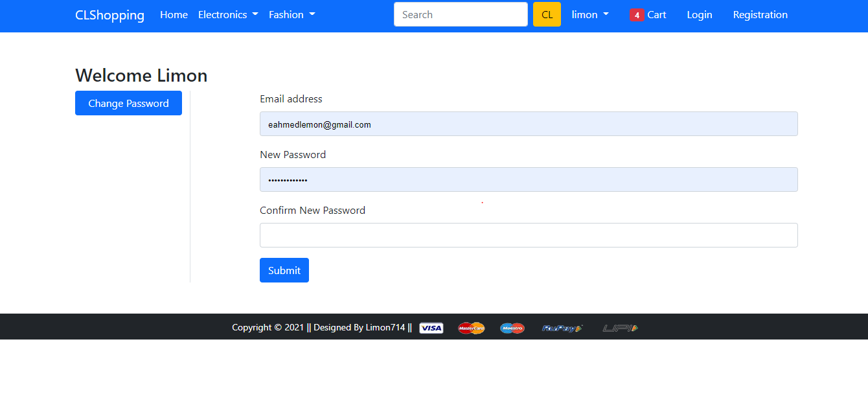Click the MasterCard payment icon
The width and height of the screenshot is (868, 403).
(471, 328)
